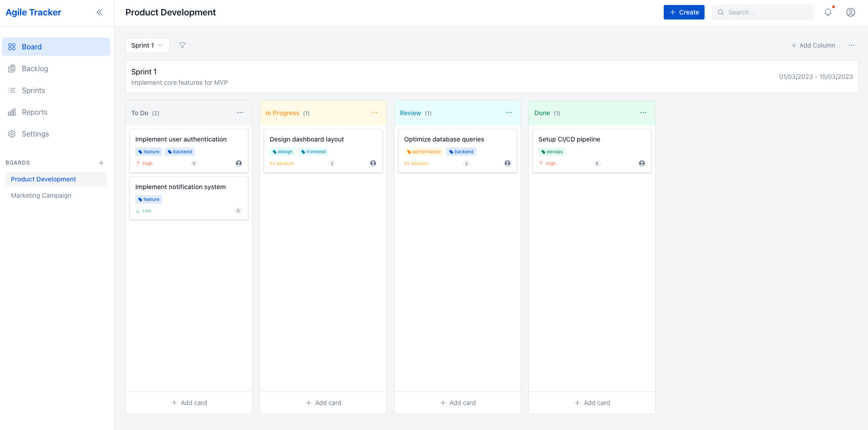
Task: View Reports using the sidebar icon
Action: click(x=11, y=112)
